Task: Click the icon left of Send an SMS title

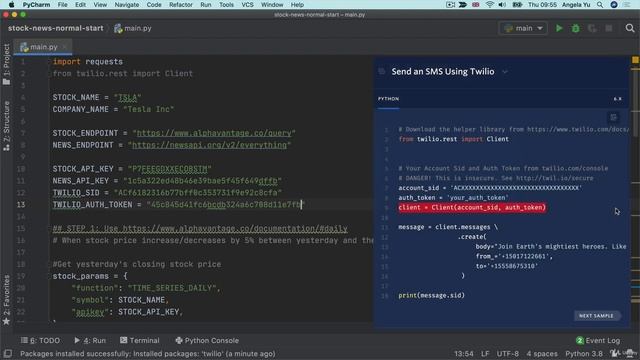Action: pos(382,71)
